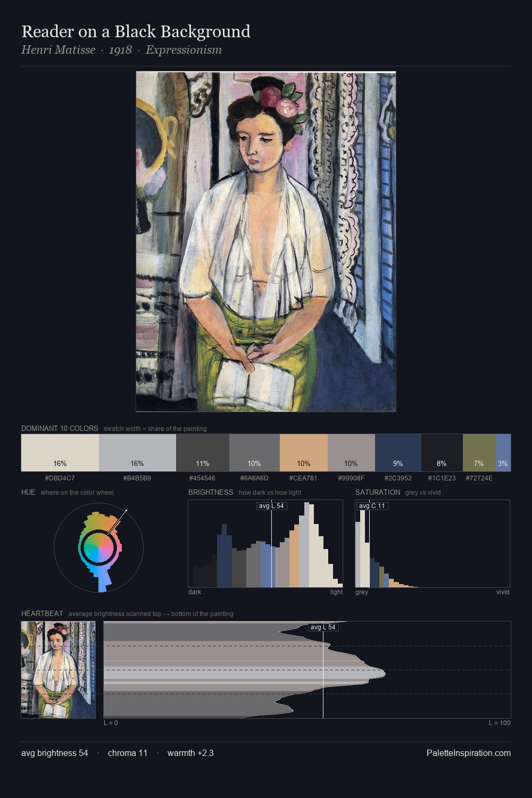Pick the #6A6A6D medium grey swatch

point(254,453)
